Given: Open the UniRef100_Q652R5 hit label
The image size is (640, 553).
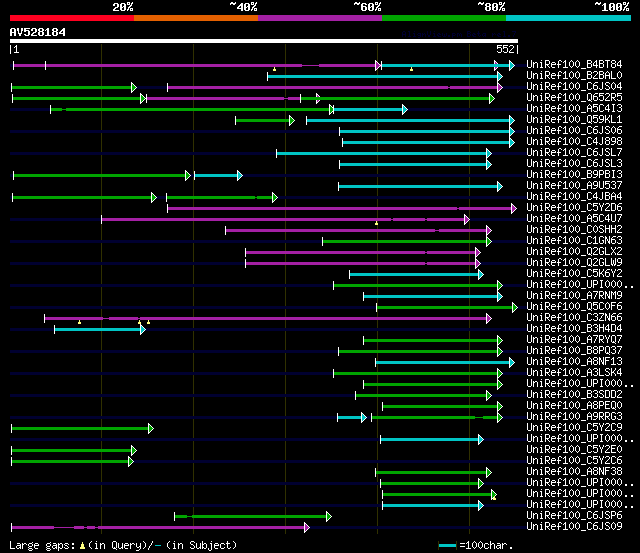Looking at the screenshot, I should tap(574, 98).
